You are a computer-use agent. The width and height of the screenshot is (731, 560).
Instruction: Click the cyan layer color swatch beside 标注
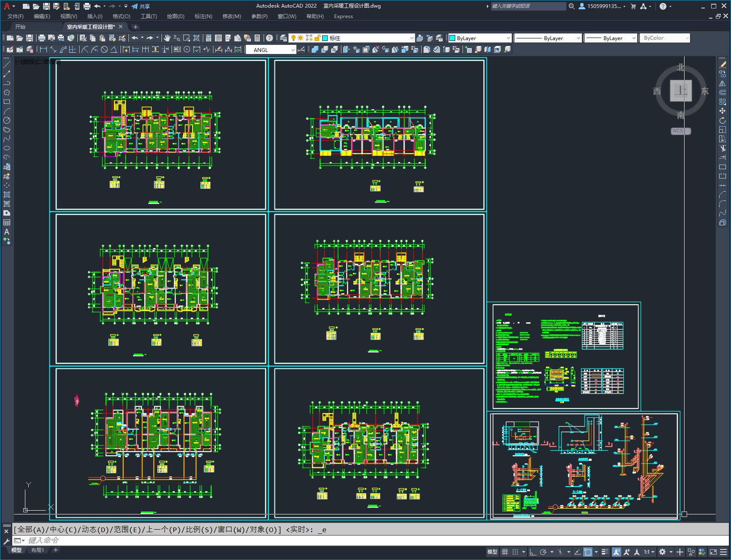(325, 38)
